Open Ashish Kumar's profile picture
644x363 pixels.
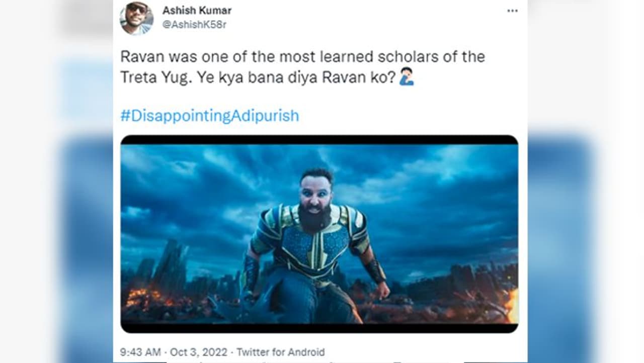click(x=136, y=18)
